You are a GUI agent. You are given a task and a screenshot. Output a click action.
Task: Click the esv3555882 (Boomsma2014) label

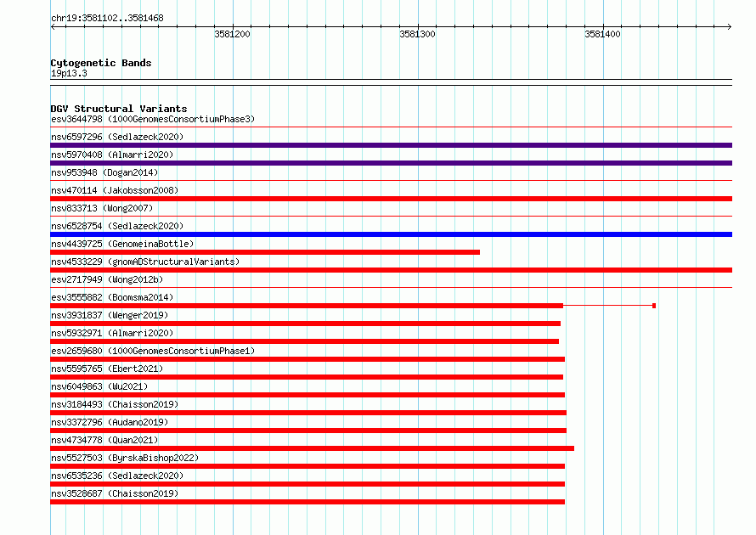[x=112, y=297]
